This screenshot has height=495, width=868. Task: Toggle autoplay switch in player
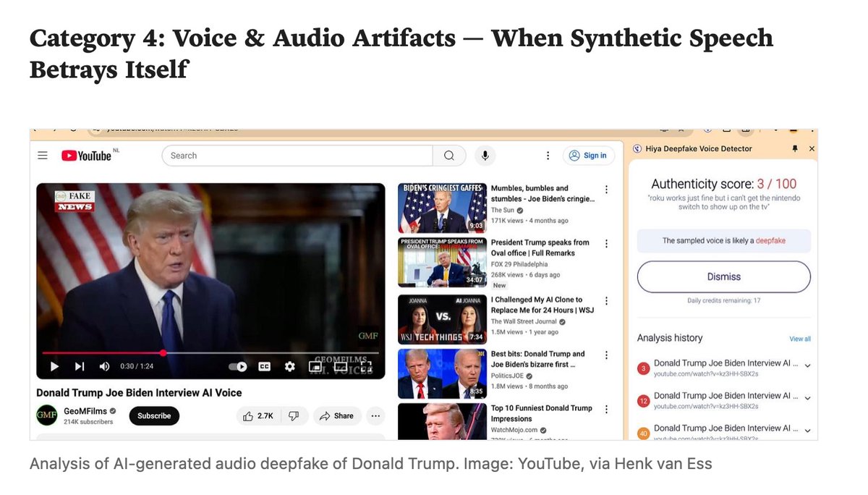(238, 366)
